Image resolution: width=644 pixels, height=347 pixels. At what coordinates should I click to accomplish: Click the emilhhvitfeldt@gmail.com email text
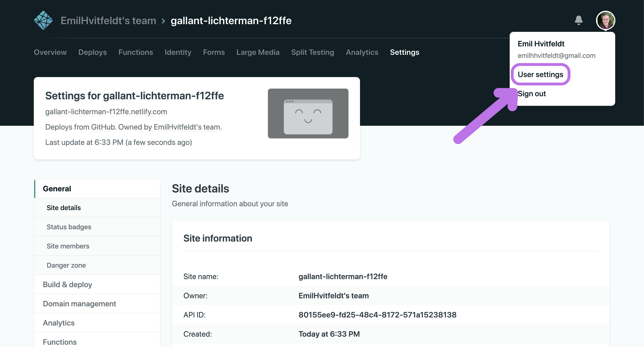point(556,55)
